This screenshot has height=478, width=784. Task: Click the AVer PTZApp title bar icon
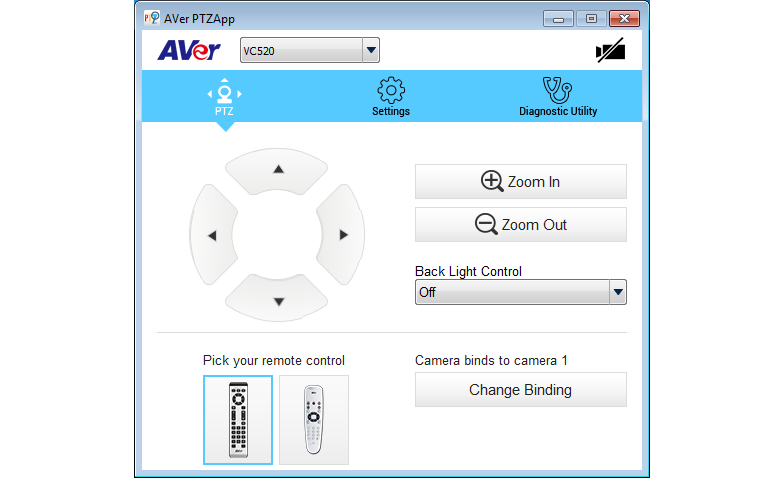point(152,18)
